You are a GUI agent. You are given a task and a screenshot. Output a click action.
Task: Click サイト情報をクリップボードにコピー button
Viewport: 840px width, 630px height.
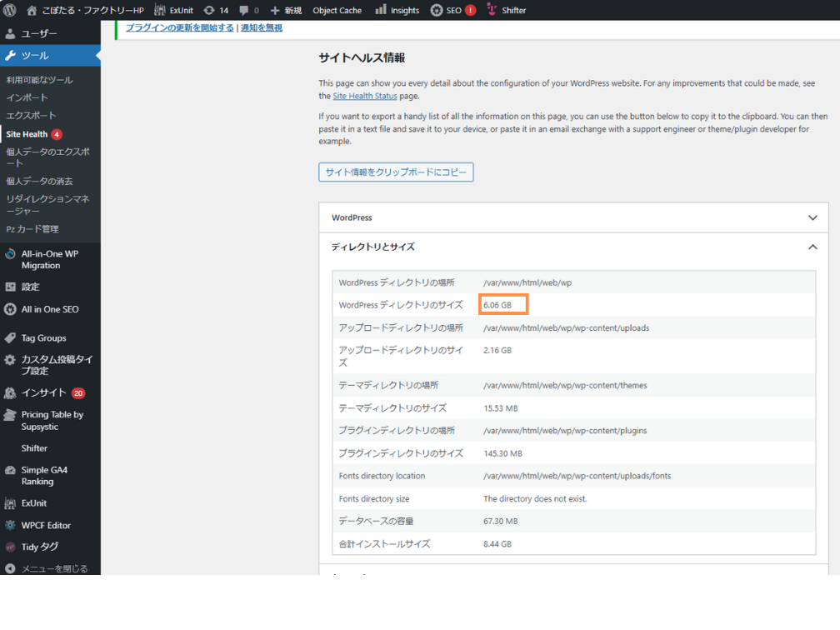point(396,172)
